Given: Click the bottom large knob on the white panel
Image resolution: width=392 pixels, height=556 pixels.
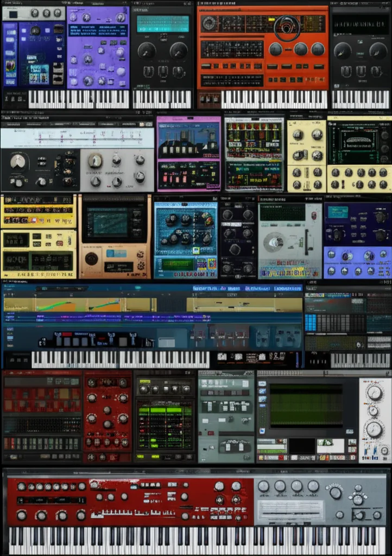Looking at the screenshot, I should click(x=374, y=429).
